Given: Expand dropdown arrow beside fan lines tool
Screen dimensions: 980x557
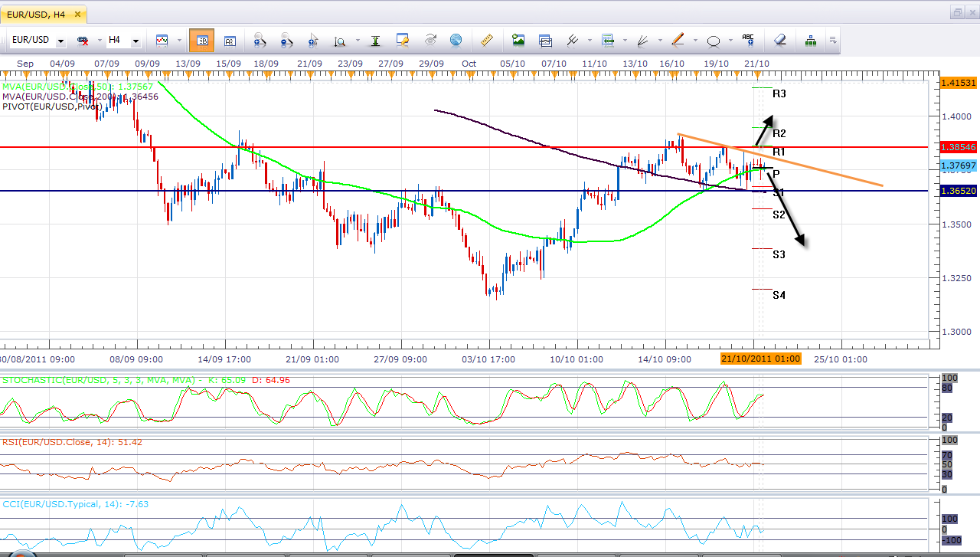Looking at the screenshot, I should [x=660, y=41].
